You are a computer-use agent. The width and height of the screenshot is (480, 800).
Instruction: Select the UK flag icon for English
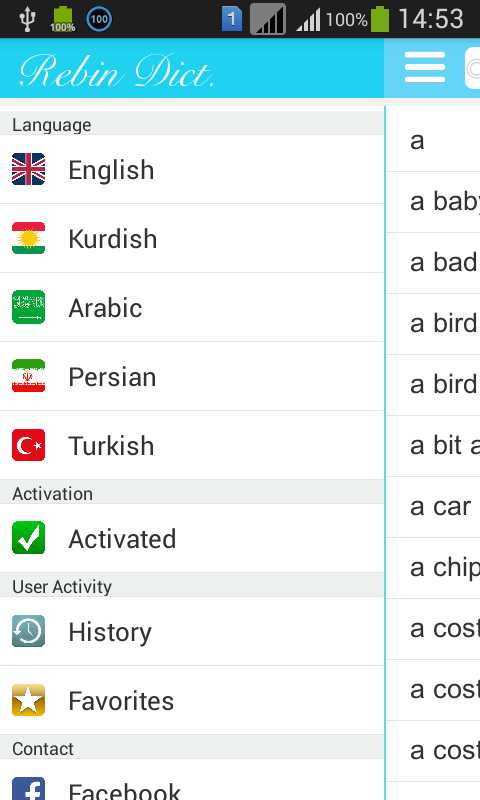point(29,169)
